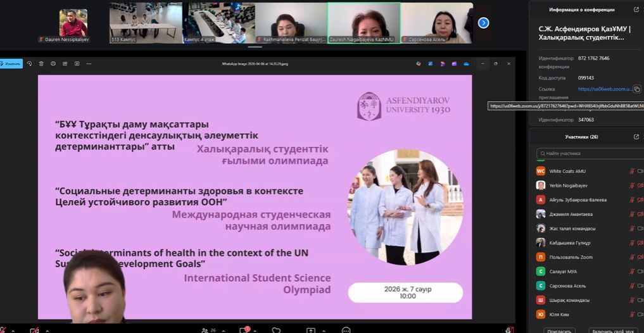Click the OneDrive cloud icon in viewer toolbar
644x333 pixels.
coord(466,64)
